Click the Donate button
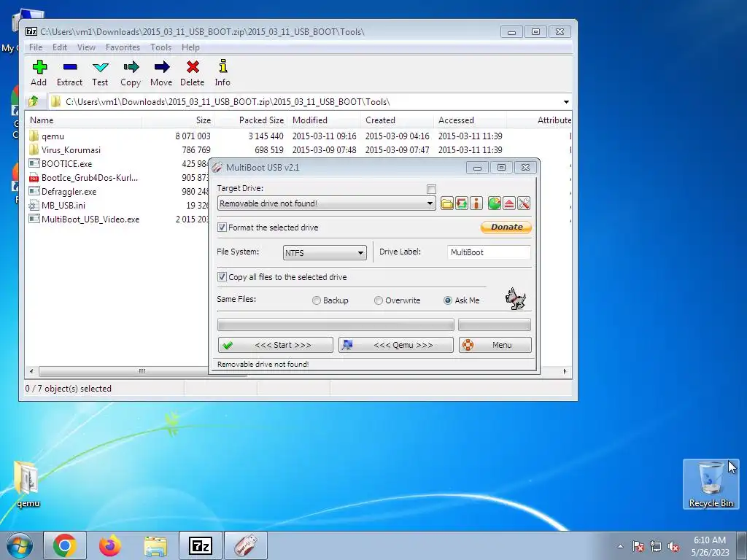 [506, 227]
